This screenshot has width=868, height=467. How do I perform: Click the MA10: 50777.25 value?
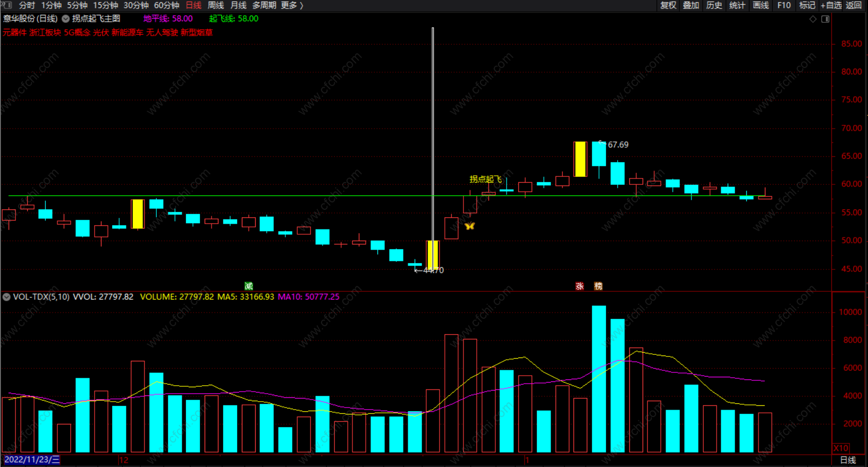pos(308,297)
